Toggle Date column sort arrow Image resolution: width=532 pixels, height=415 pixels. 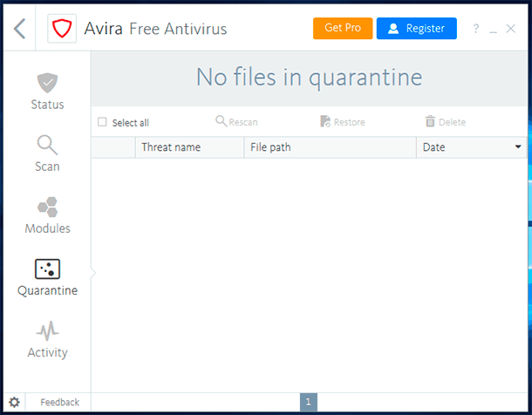(518, 146)
